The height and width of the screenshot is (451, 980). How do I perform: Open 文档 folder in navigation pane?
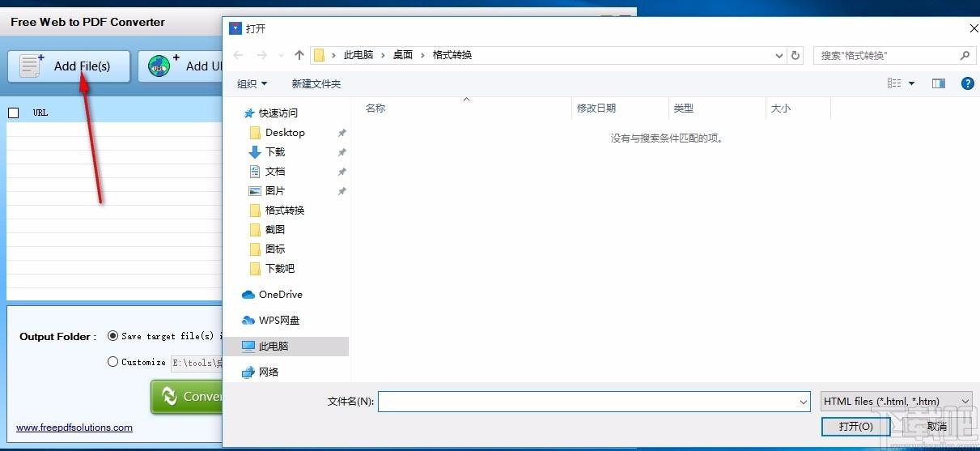click(275, 172)
